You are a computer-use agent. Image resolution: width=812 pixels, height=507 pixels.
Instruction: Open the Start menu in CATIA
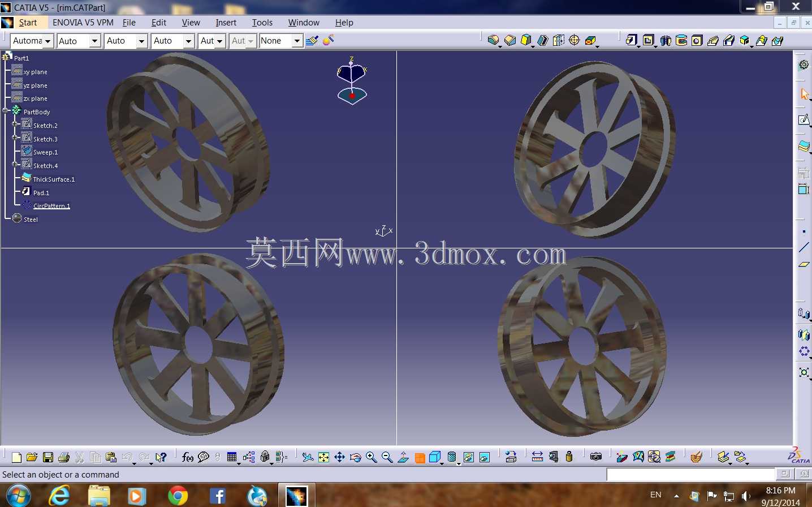click(28, 23)
